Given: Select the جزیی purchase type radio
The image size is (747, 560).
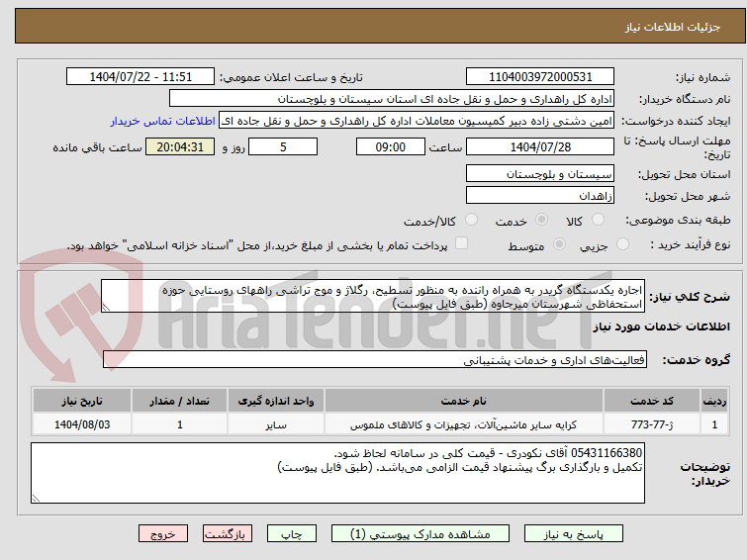Looking at the screenshot, I should [x=622, y=244].
